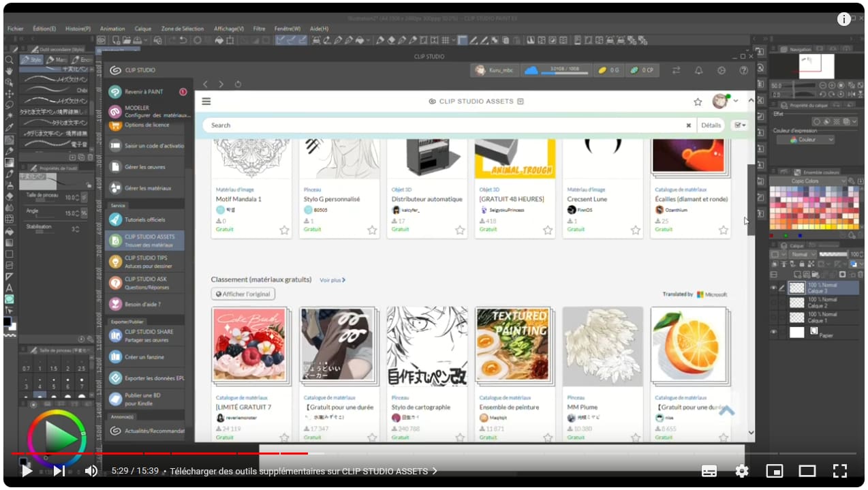This screenshot has width=868, height=490.
Task: Favorite the GRATUIT 48 HEURES item
Action: (548, 230)
